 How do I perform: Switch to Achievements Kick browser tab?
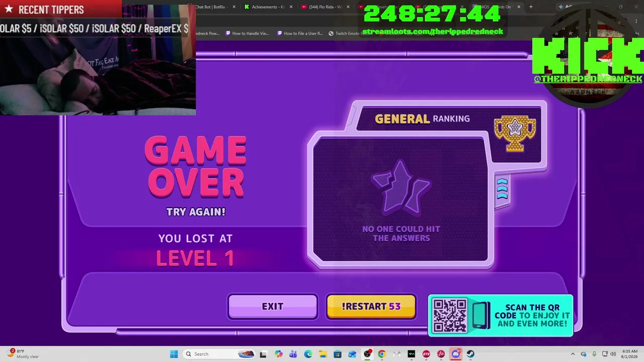267,7
